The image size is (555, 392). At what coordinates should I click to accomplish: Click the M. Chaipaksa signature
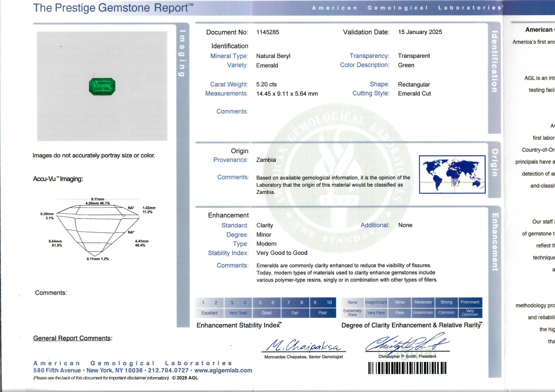[x=304, y=346]
